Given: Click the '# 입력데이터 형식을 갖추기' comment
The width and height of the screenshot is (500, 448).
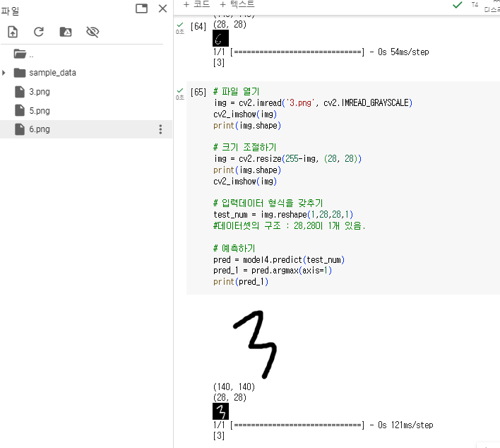Looking at the screenshot, I should coord(268,204).
